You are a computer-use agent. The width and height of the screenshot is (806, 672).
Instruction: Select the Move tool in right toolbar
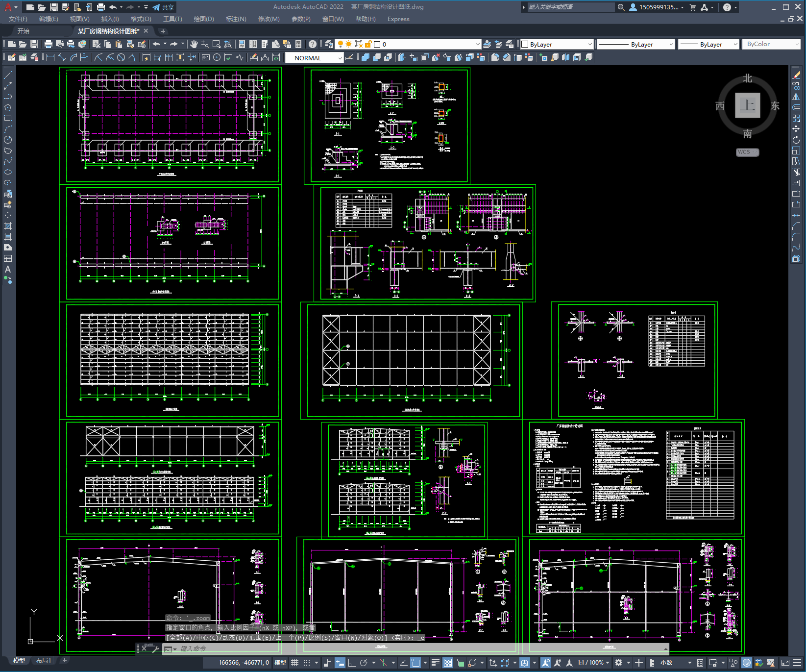click(x=796, y=129)
